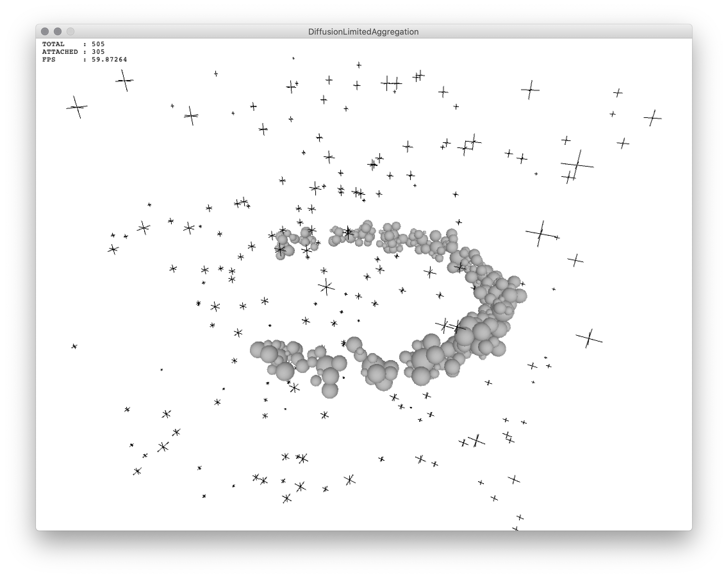This screenshot has width=728, height=578.
Task: Click the FPS readout value 59.87264
Action: [x=109, y=59]
